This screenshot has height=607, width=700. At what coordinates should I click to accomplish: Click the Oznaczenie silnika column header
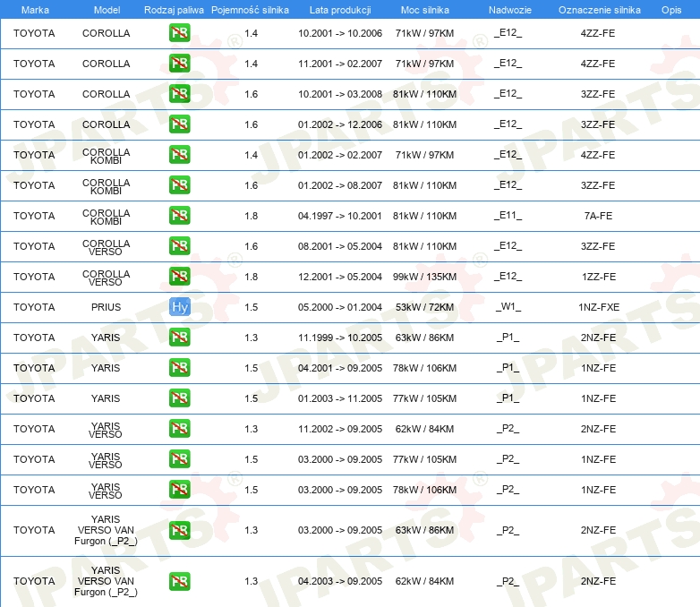tap(599, 10)
